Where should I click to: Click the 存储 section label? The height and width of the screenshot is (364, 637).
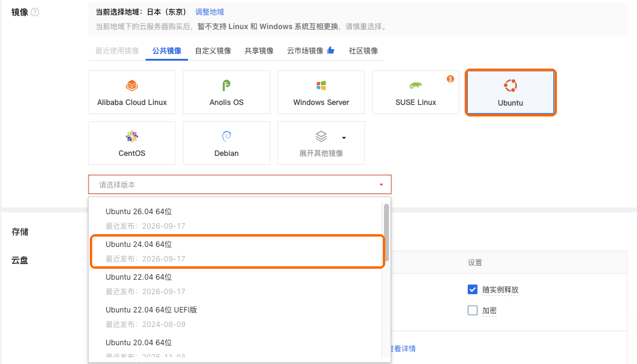[20, 232]
